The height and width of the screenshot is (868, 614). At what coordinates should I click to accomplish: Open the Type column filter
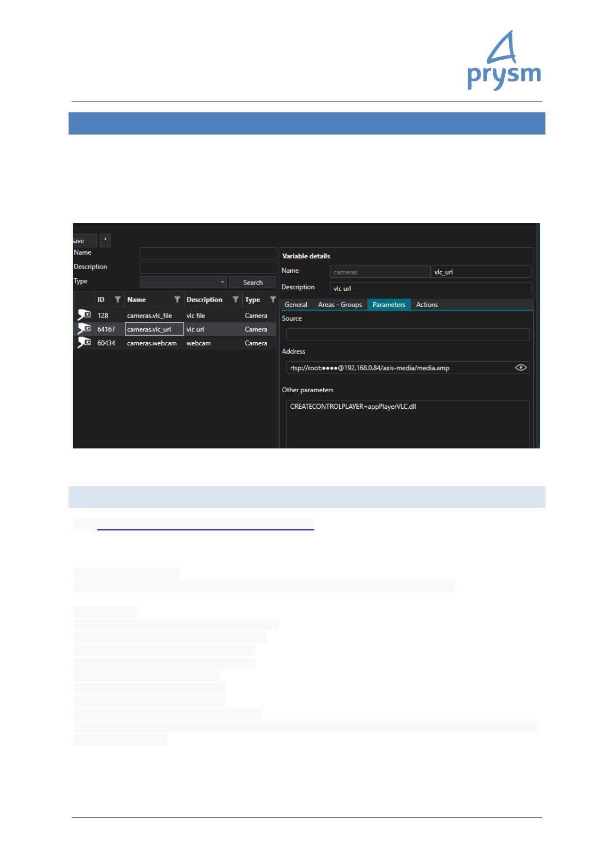pyautogui.click(x=273, y=299)
